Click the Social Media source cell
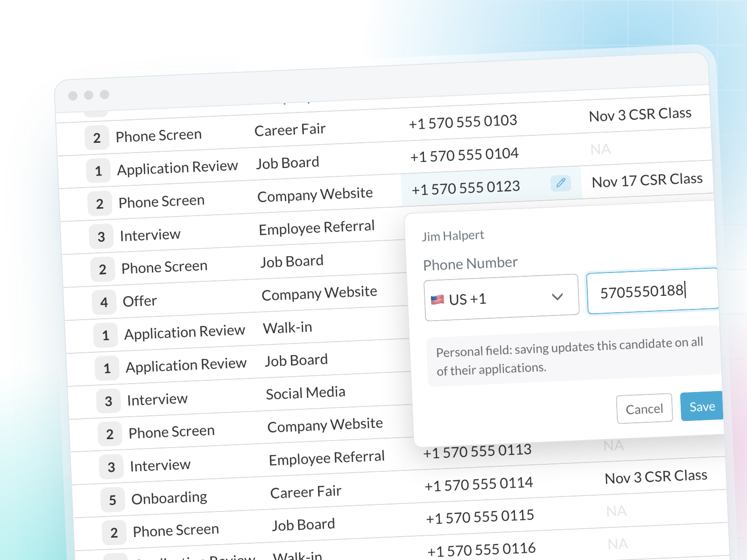 305,393
